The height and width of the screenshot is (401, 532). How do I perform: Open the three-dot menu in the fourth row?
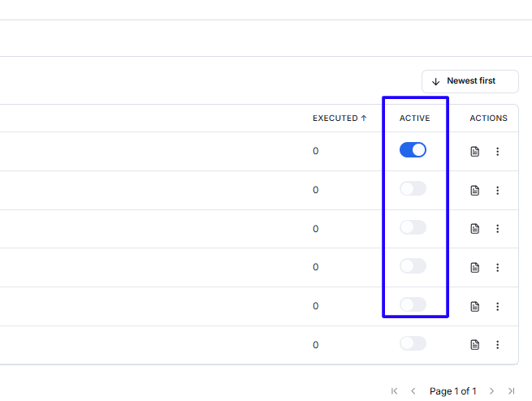click(x=497, y=268)
